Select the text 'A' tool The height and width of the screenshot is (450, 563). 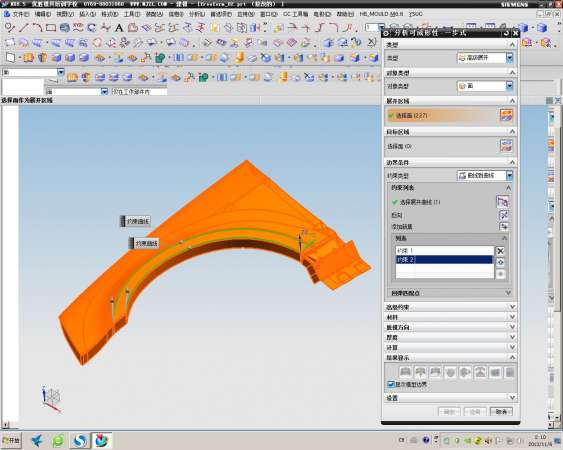pyautogui.click(x=119, y=28)
